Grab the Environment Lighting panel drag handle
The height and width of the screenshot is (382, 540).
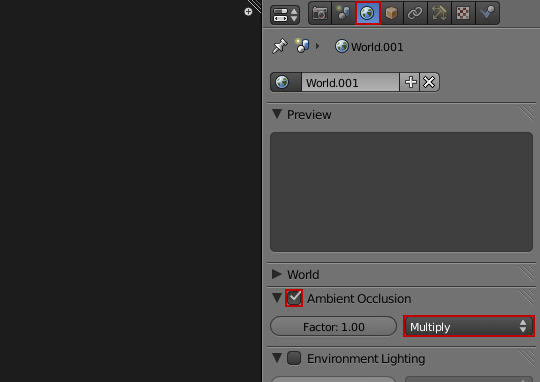pos(526,357)
